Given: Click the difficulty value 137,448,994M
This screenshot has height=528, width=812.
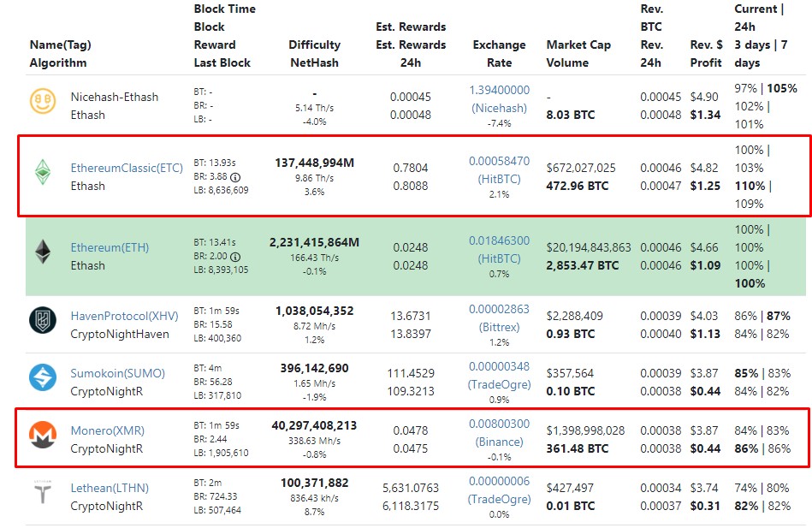Looking at the screenshot, I should 314,163.
